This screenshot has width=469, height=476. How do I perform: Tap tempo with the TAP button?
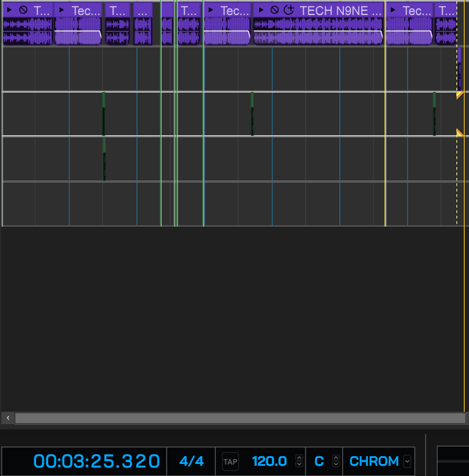230,462
